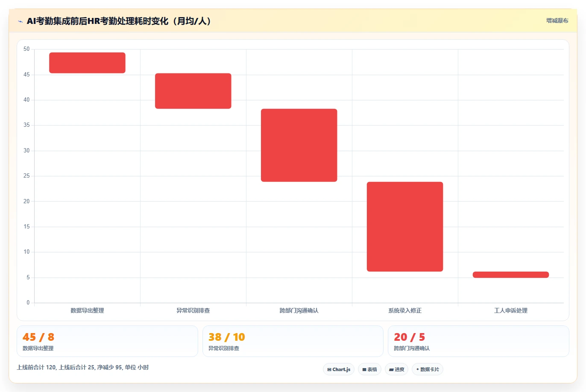586x392 pixels.
Task: Click the 系统录入修正 axis label
Action: (405, 310)
